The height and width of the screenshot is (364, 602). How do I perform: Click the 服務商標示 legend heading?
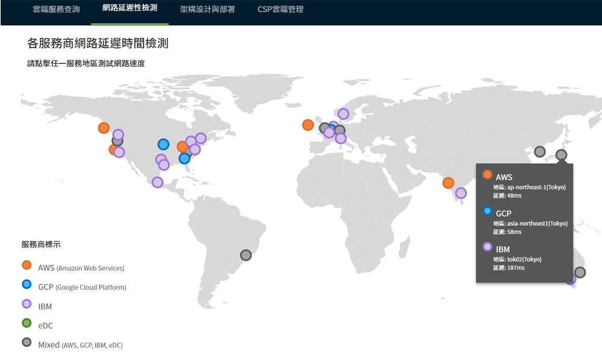click(41, 244)
